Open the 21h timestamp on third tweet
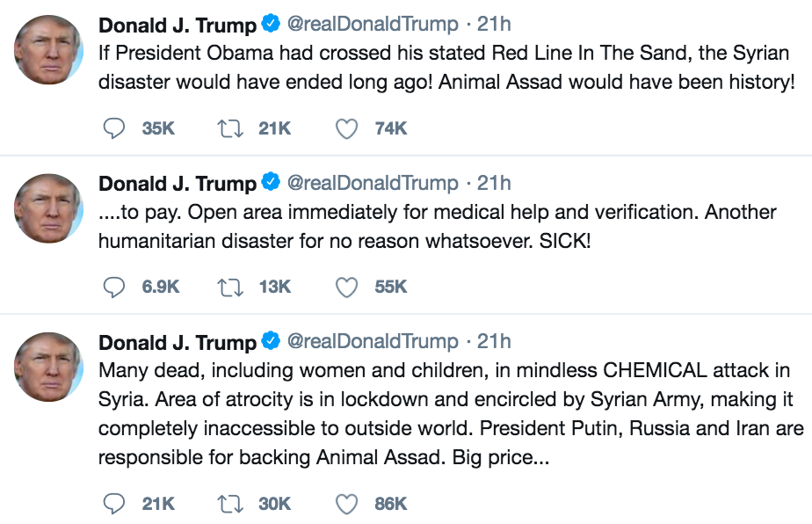The height and width of the screenshot is (524, 812). pyautogui.click(x=493, y=341)
